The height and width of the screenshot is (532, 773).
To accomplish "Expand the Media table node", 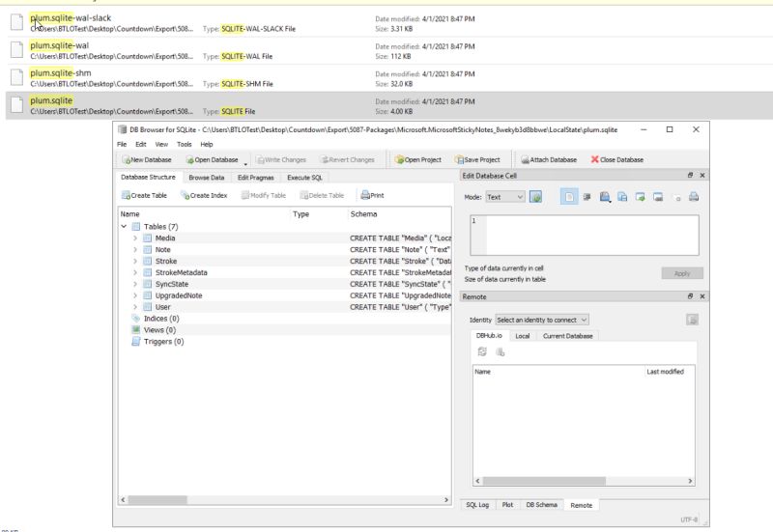I will point(135,238).
